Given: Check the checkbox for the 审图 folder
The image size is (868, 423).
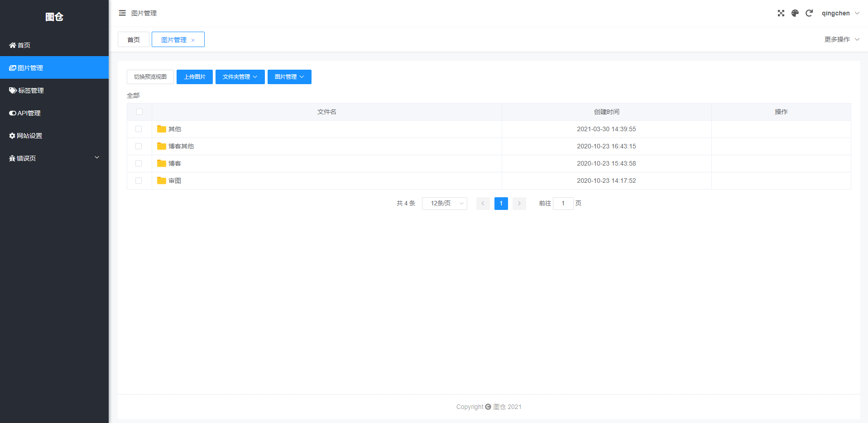Looking at the screenshot, I should (x=139, y=181).
